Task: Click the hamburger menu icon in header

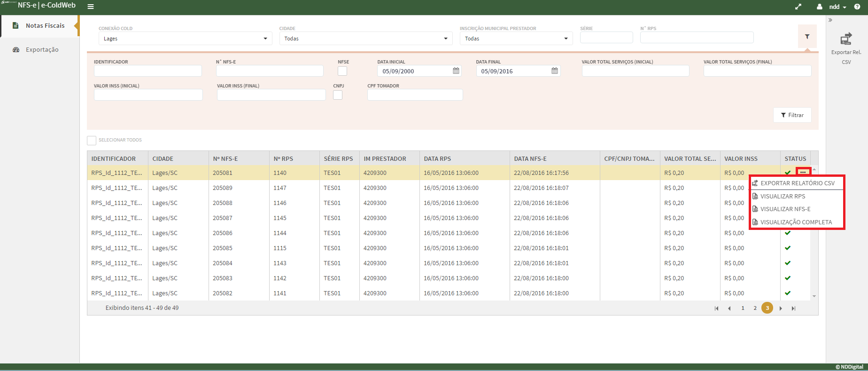Action: (91, 7)
